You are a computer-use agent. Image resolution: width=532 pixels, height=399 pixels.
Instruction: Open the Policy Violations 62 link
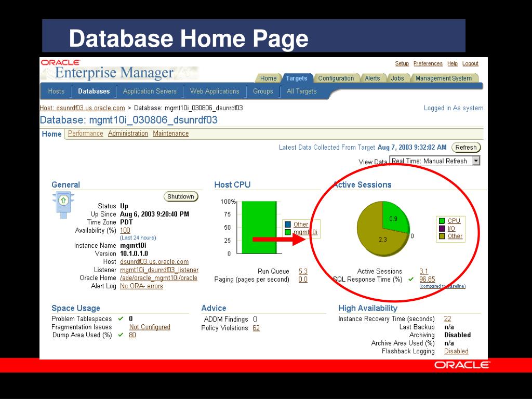tap(256, 328)
